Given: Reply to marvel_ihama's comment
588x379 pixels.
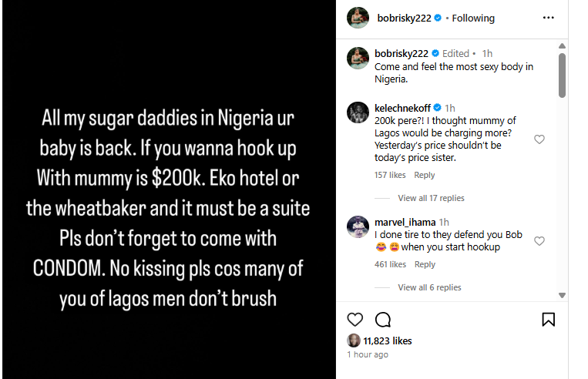Looking at the screenshot, I should [425, 264].
